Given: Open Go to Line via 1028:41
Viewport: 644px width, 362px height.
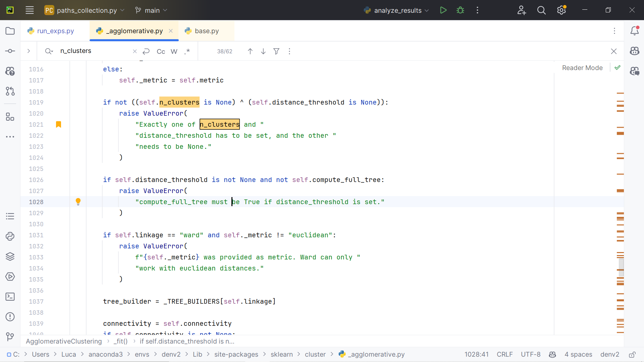Looking at the screenshot, I should (476, 355).
